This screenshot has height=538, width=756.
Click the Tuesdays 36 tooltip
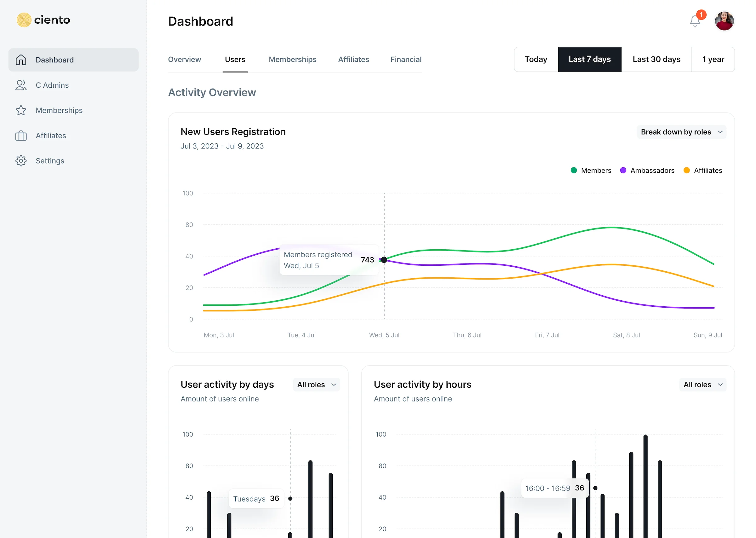click(x=256, y=499)
